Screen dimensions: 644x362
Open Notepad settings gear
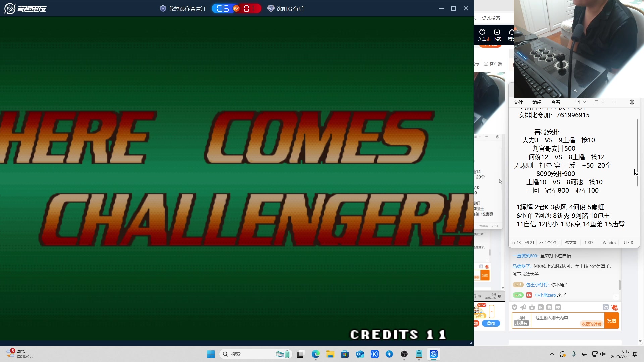click(x=632, y=102)
